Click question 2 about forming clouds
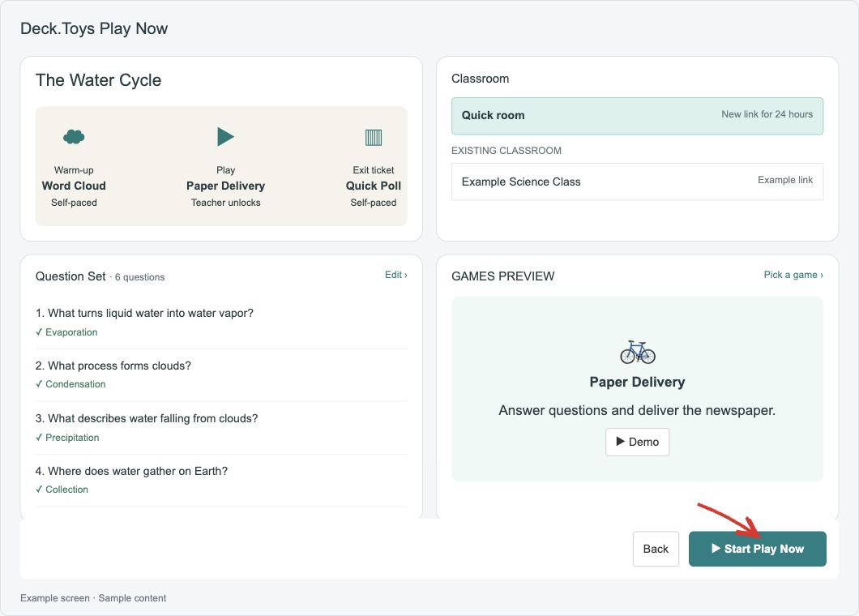This screenshot has height=616, width=859. pyautogui.click(x=113, y=366)
